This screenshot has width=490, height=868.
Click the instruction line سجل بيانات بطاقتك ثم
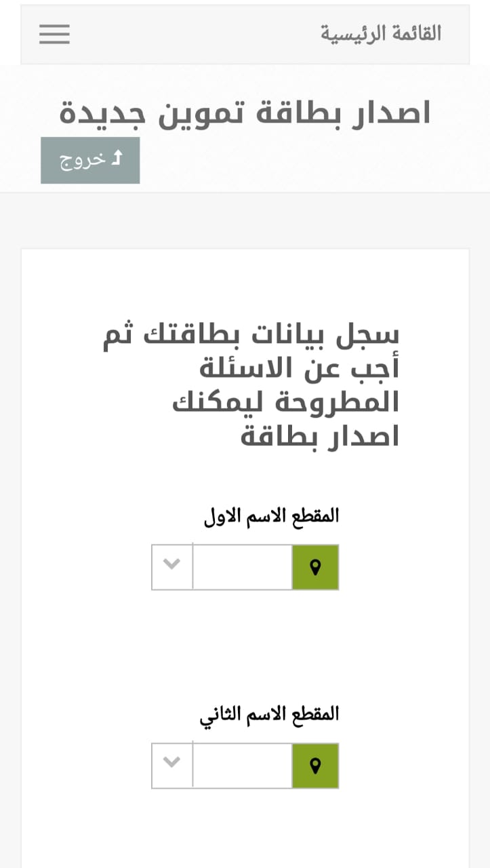tap(251, 335)
